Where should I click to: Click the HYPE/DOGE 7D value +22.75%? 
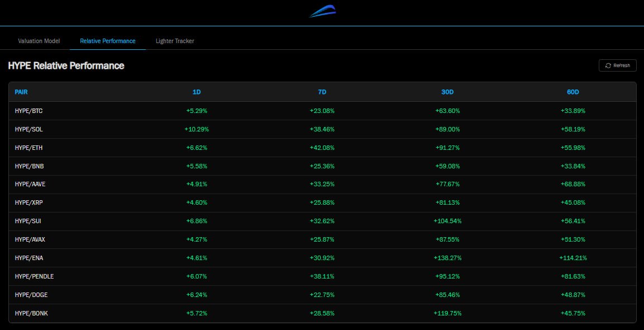322,295
